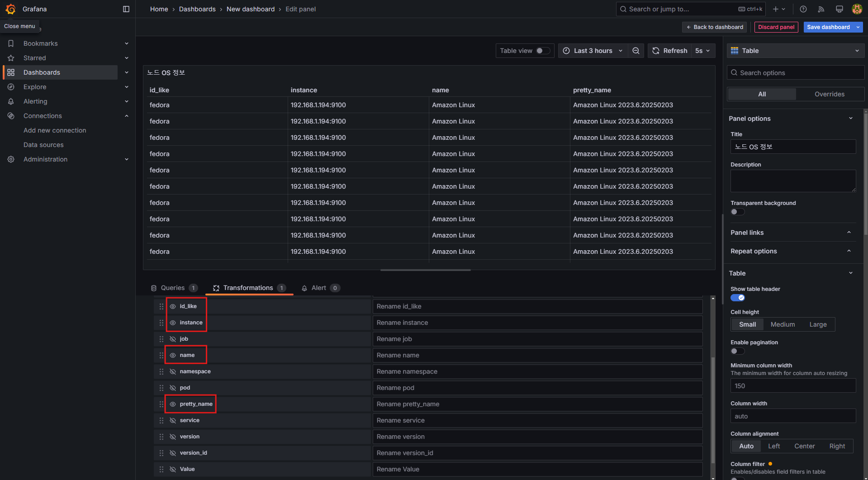Screen dimensions: 868x480
Task: Click drag handle icon for pretty_name field
Action: 161,404
